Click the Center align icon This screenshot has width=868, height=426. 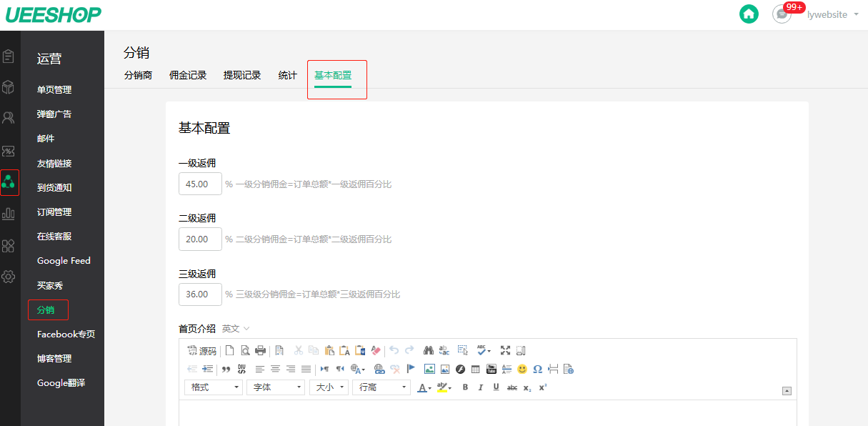pos(275,370)
